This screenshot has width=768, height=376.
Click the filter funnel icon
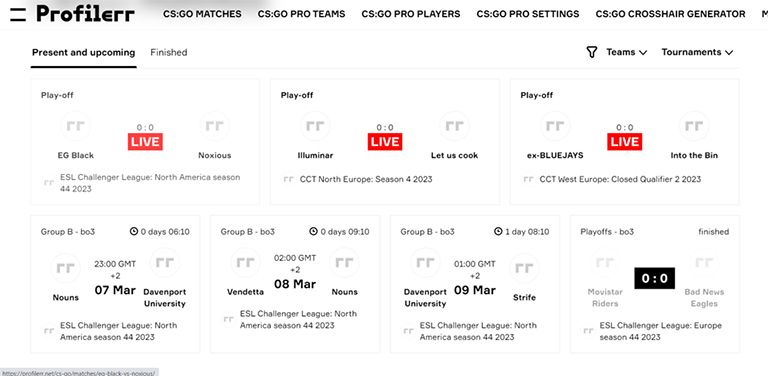pos(592,52)
